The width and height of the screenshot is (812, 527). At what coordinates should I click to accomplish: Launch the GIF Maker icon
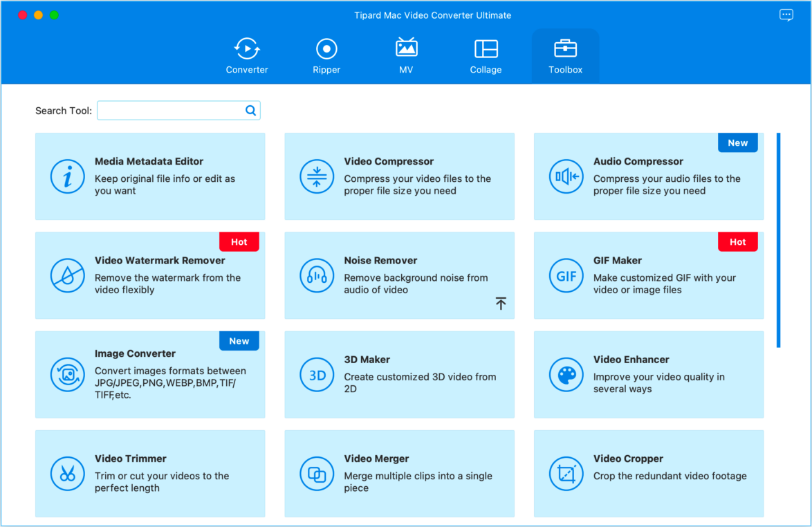566,275
